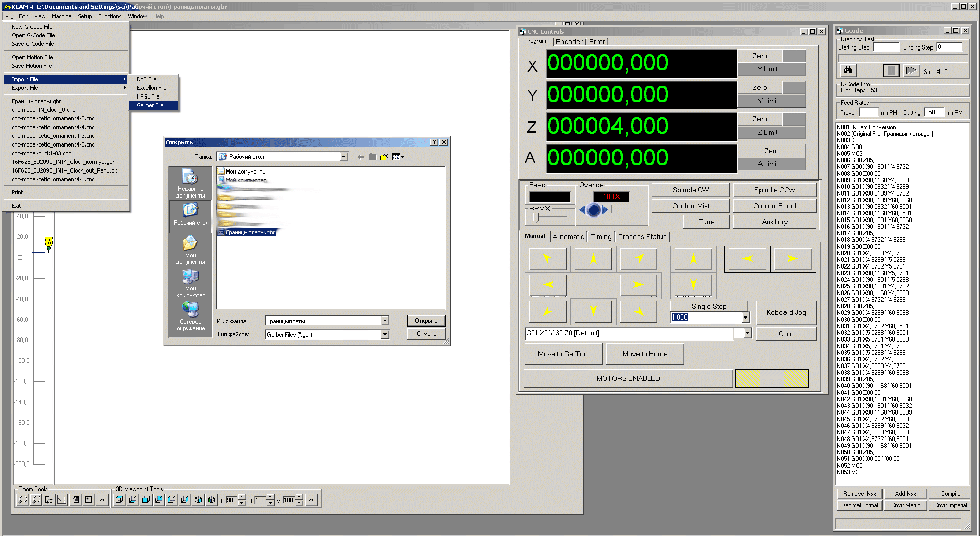The image size is (980, 536).
Task: Click the Zoom In magnifier tool
Action: pos(22,500)
